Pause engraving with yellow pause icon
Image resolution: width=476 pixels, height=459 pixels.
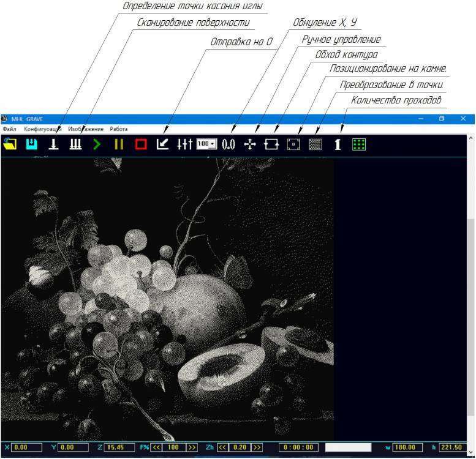(119, 144)
